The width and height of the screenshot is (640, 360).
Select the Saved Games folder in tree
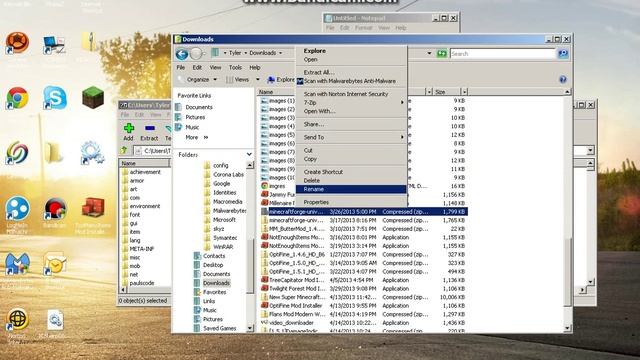(220, 328)
